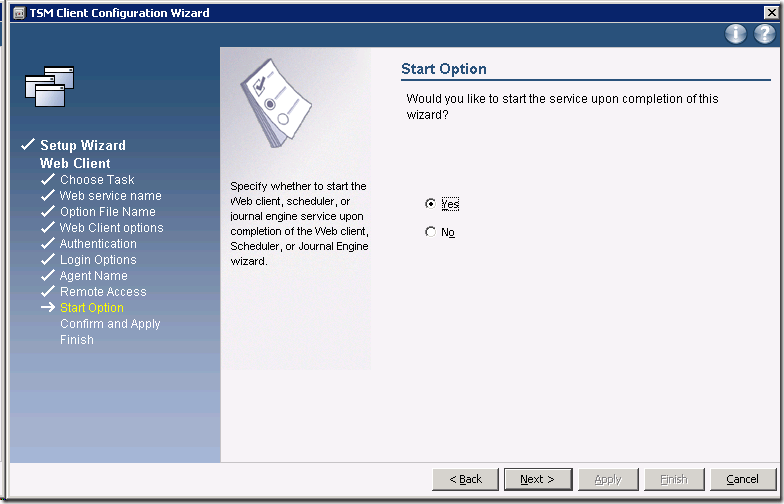The width and height of the screenshot is (784, 504).
Task: Cancel the configuration wizard
Action: tap(742, 479)
